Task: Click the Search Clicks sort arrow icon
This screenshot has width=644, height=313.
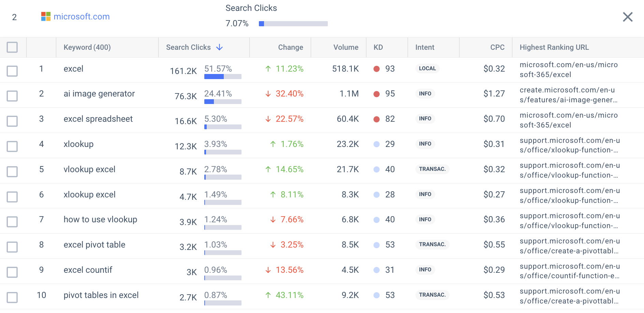Action: click(x=220, y=47)
